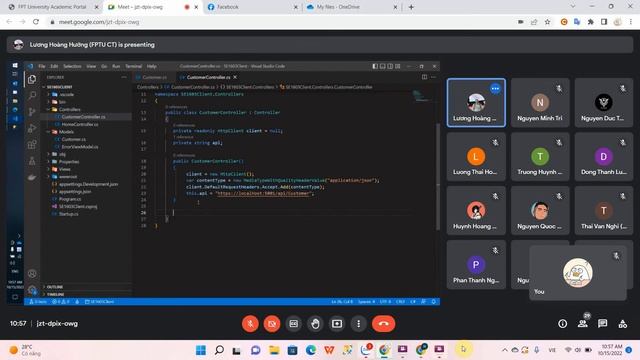Screen dimensions: 640x360
Task: Click the address bar meet.google.com URL
Action: [x=99, y=22]
